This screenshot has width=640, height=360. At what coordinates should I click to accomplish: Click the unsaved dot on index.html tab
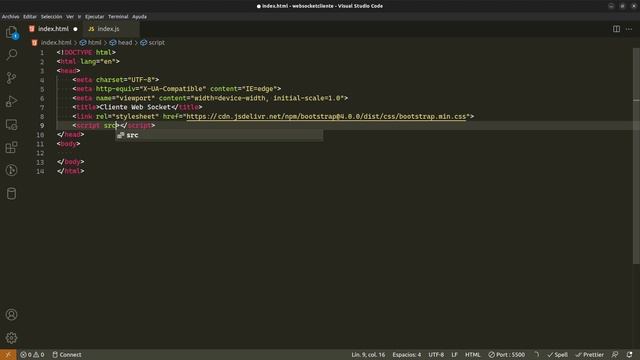[76, 29]
